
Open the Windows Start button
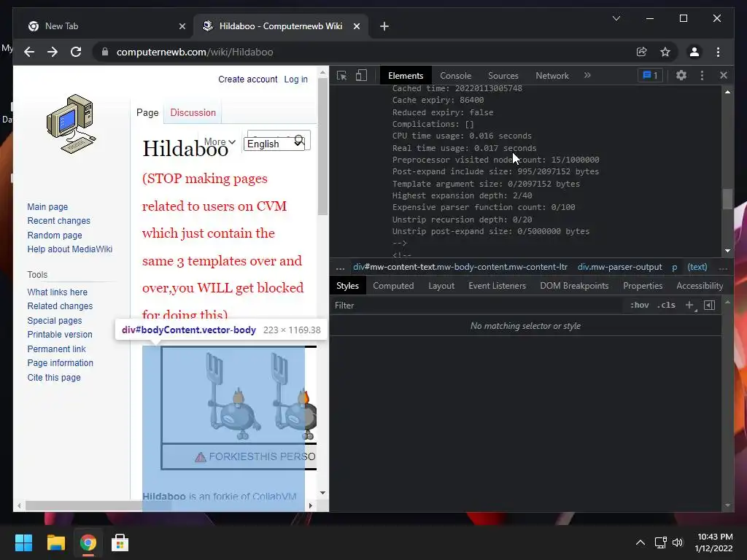tap(23, 542)
